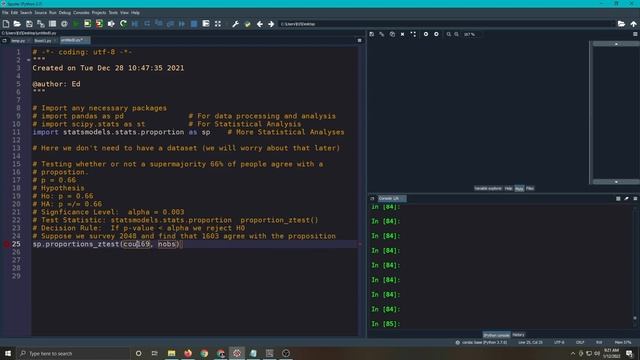Open file using the folder icon
Image resolution: width=640 pixels, height=360 pixels.
point(17,24)
